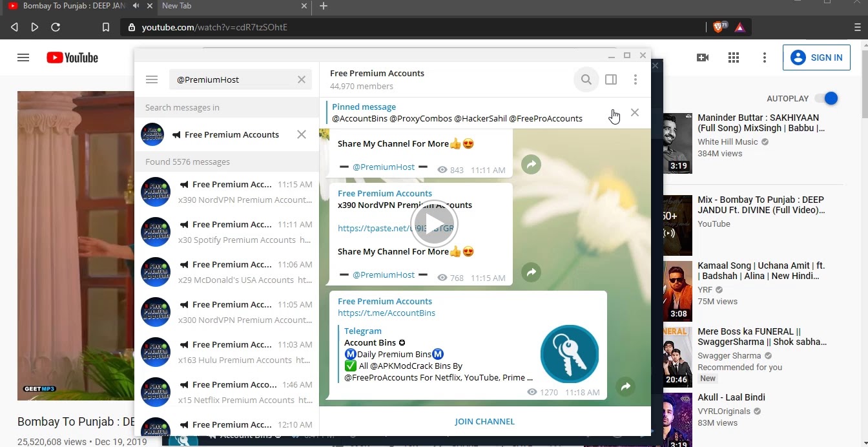This screenshot has height=447, width=868.
Task: Click Telegram Account Bins link preview title
Action: (373, 342)
